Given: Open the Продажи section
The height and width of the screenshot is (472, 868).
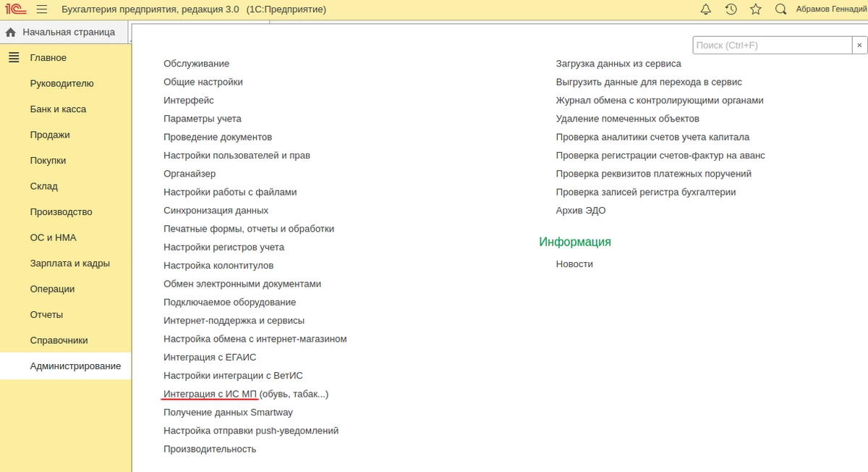Looking at the screenshot, I should coord(50,135).
